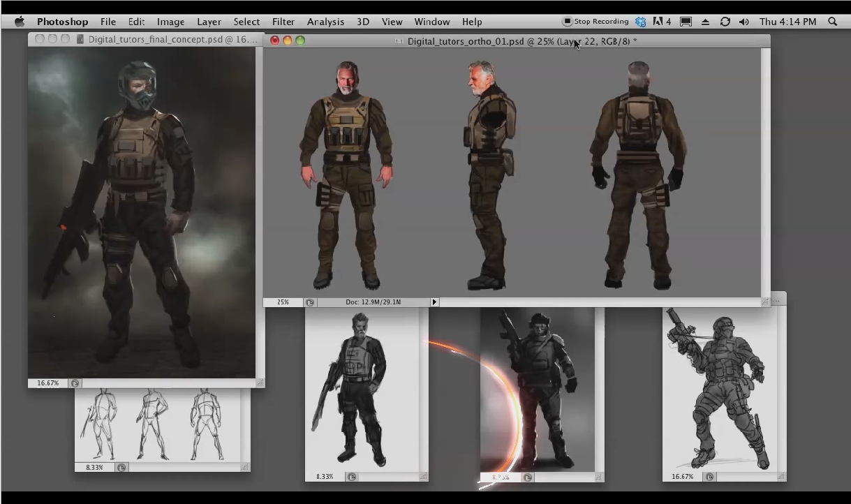The width and height of the screenshot is (851, 504).
Task: Click the 25% zoom field of ortho document
Action: (x=283, y=302)
